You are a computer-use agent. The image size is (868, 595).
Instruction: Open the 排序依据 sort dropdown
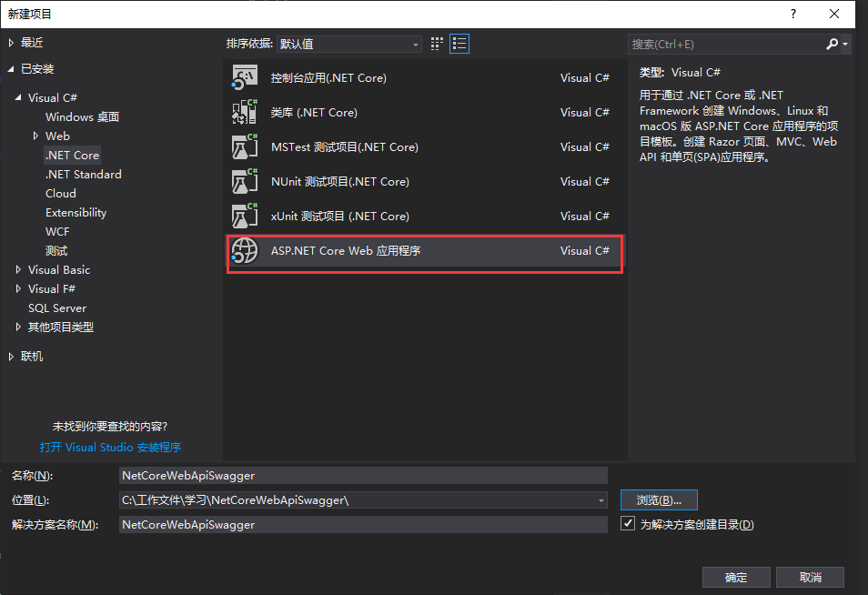click(349, 44)
